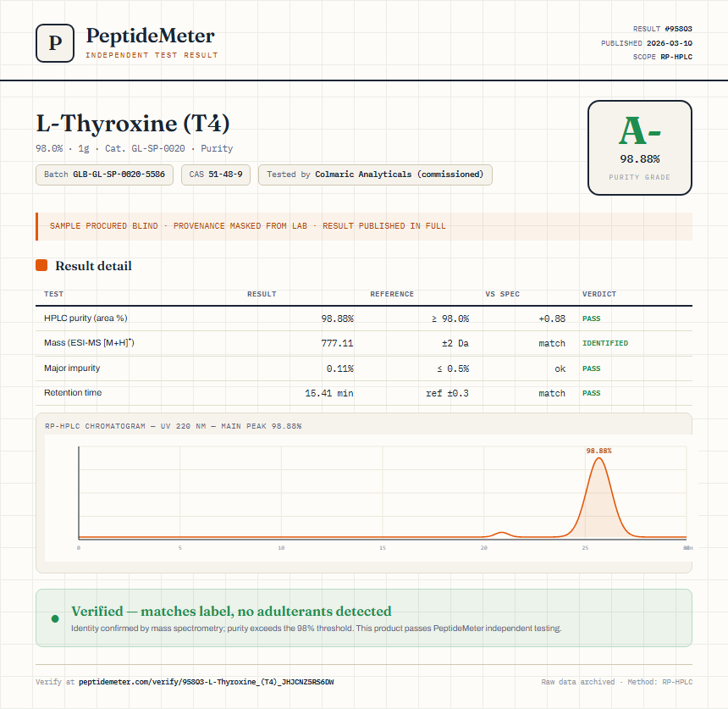Click the ref ±0.3 reference cell
This screenshot has width=728, height=709.
tap(447, 393)
